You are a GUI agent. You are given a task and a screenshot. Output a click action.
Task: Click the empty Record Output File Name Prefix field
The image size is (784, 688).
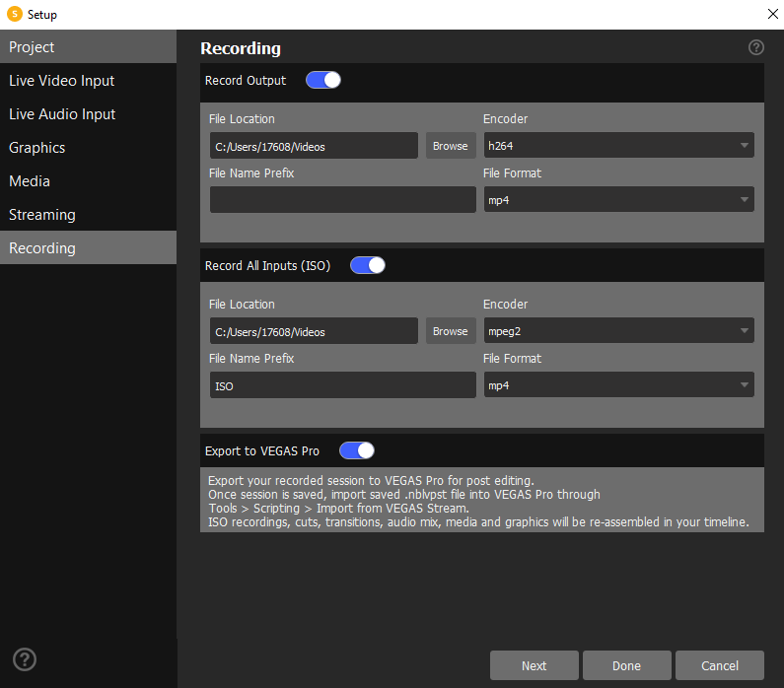click(x=342, y=200)
